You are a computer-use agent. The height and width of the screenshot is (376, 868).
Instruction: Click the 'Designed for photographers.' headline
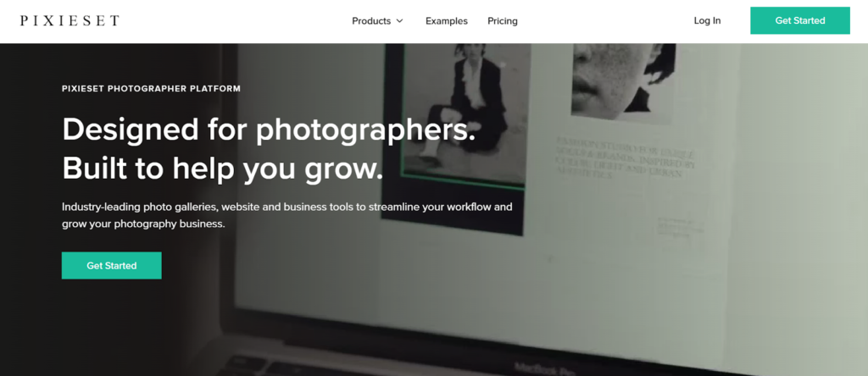[269, 130]
